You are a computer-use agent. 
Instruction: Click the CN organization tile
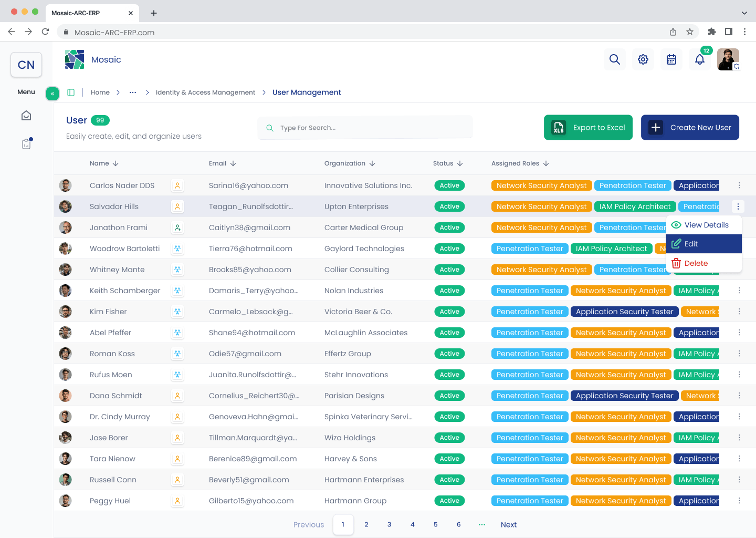(x=26, y=65)
